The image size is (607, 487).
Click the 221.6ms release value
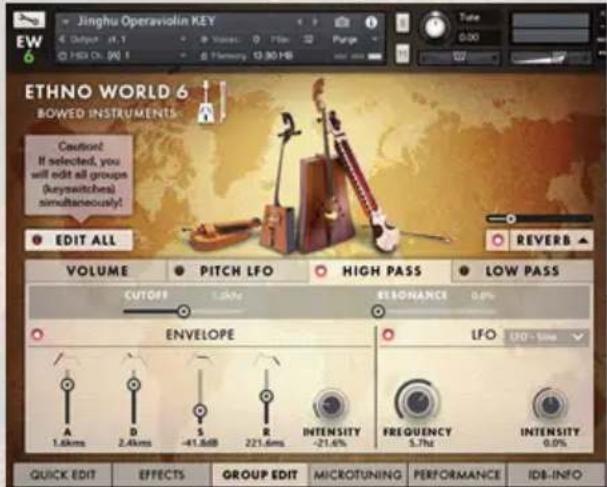[265, 443]
